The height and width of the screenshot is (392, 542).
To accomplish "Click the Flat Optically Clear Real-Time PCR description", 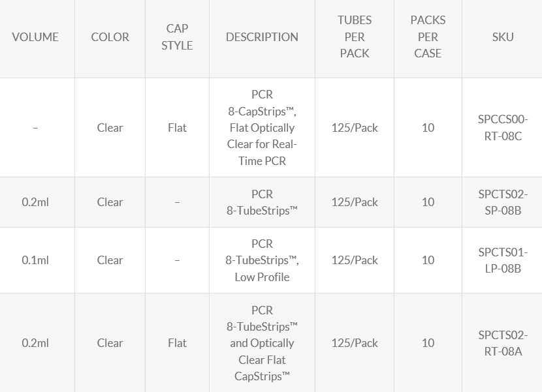I will click(x=262, y=128).
